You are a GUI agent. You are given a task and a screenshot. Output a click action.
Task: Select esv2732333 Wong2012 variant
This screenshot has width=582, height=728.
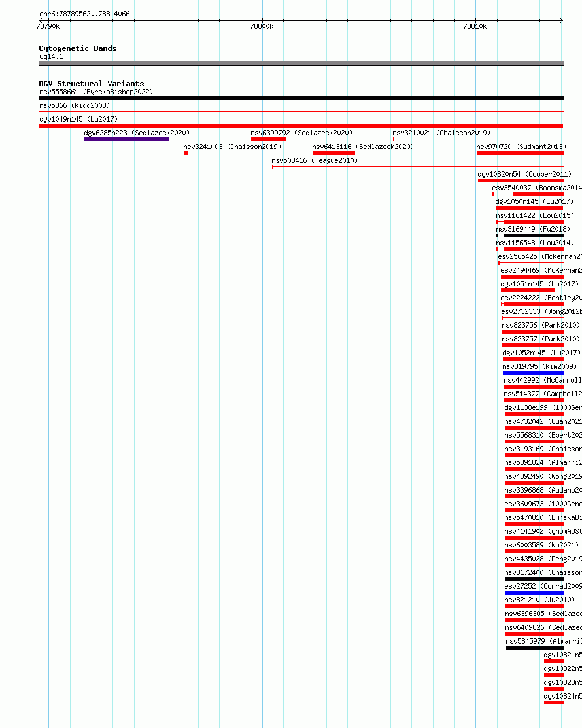[541, 311]
